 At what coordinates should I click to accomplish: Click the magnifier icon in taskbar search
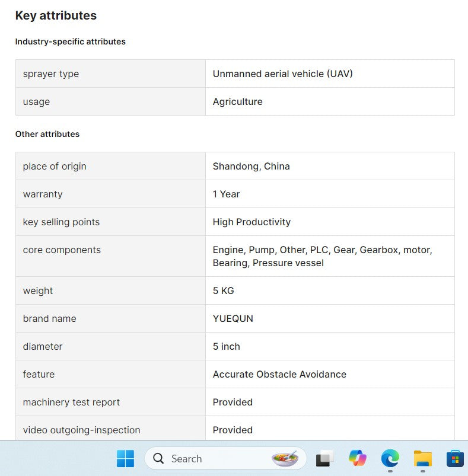(x=158, y=458)
